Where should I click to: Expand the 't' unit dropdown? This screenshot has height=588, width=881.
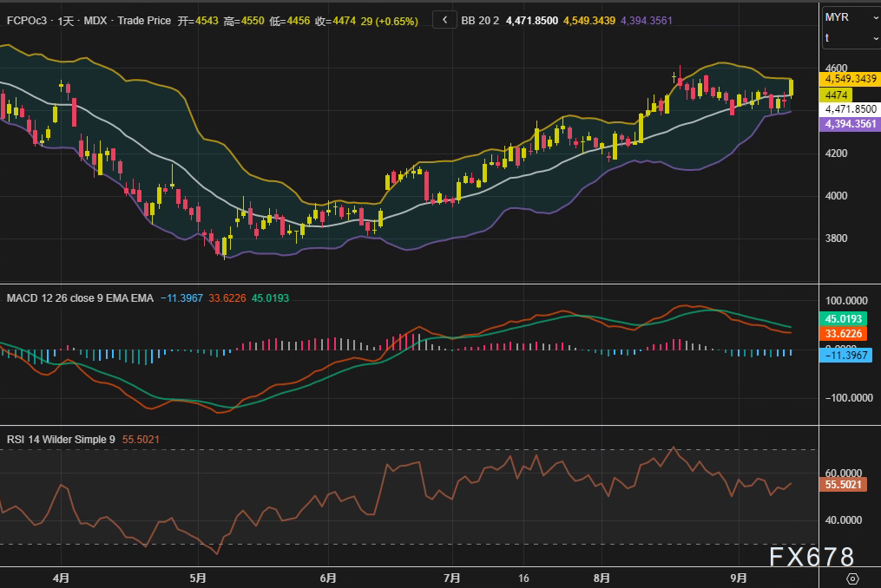(x=850, y=38)
